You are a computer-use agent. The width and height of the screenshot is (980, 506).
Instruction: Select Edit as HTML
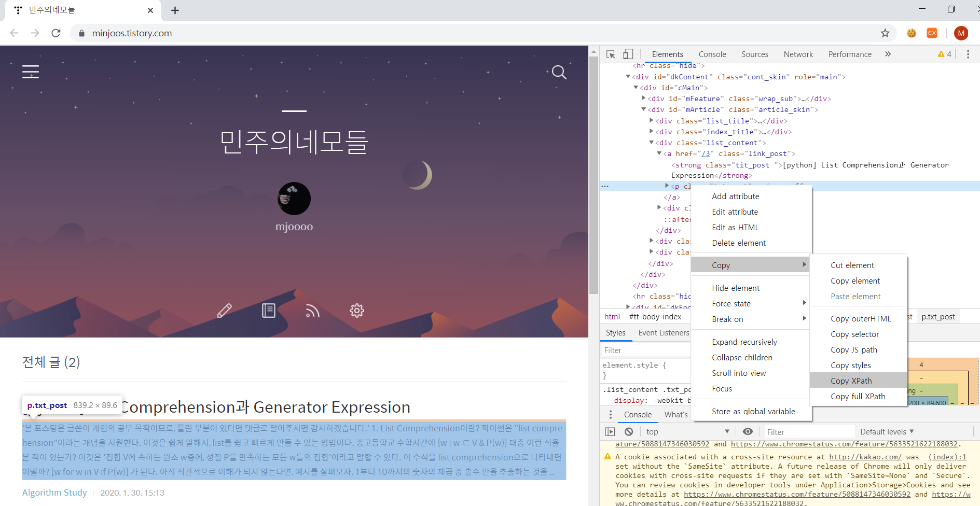[x=751, y=227]
